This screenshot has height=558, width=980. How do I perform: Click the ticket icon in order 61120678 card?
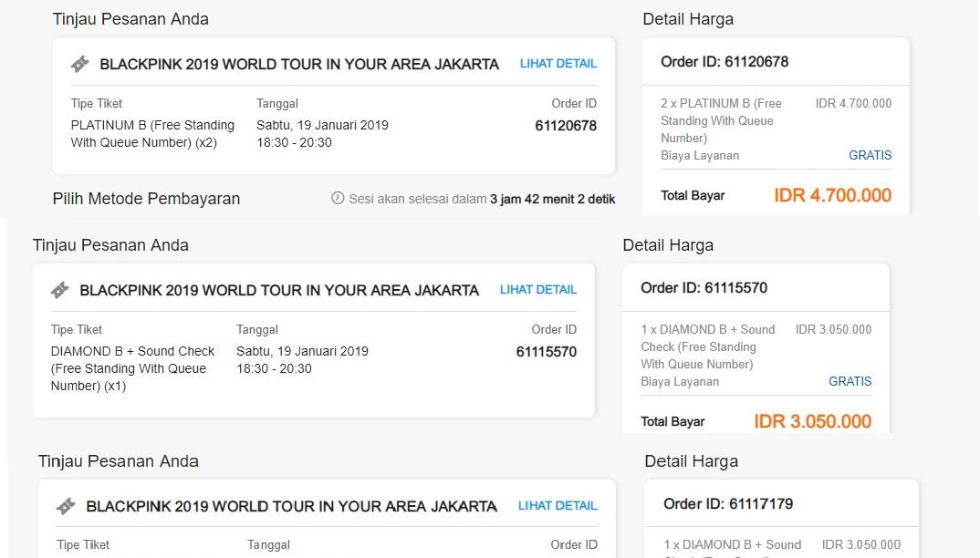point(80,64)
